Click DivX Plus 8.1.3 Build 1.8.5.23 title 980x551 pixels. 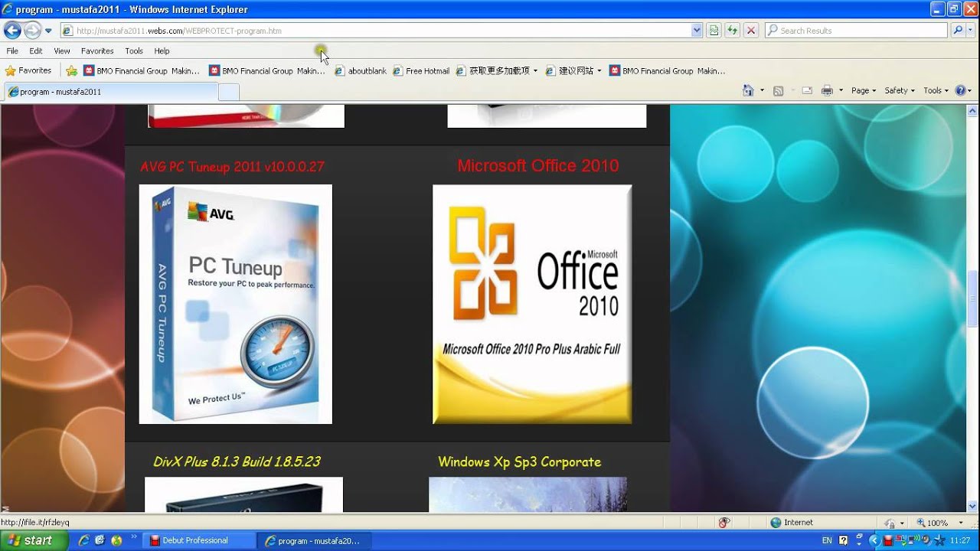pyautogui.click(x=237, y=461)
